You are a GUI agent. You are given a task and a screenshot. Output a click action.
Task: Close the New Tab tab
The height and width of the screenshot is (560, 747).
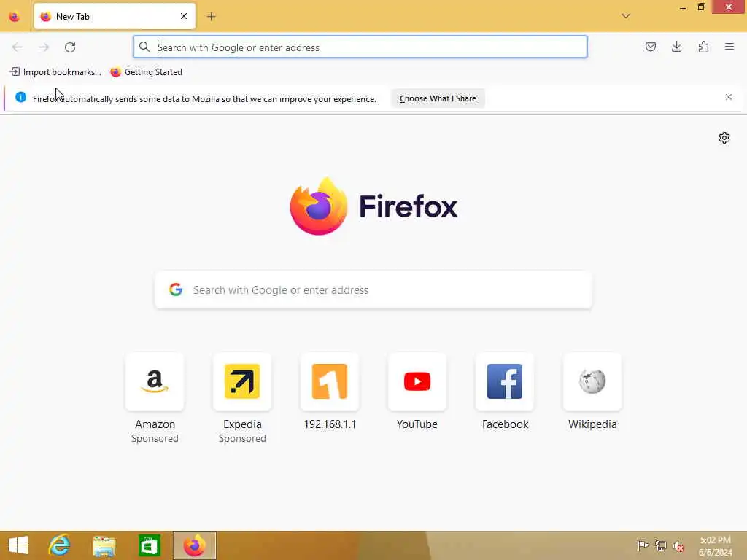184,16
